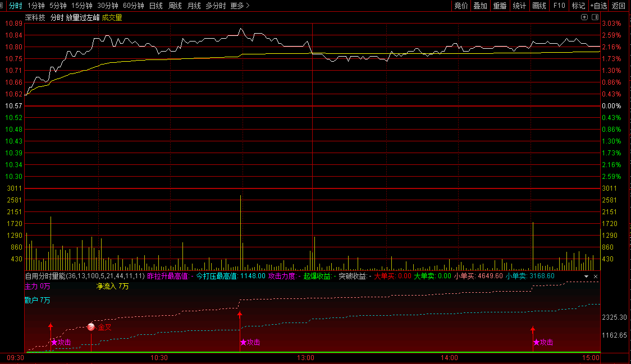
Task: Open the 1分钟 chart tab
Action: (x=36, y=6)
